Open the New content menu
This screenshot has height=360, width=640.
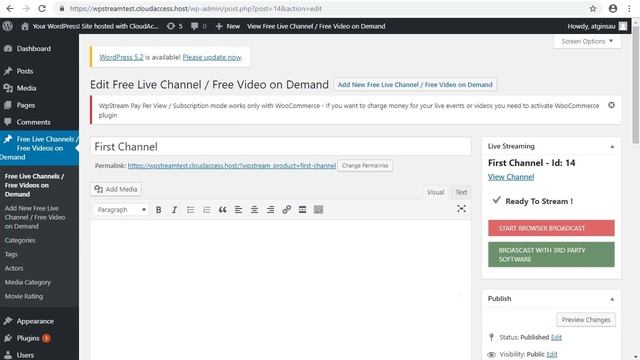click(228, 26)
